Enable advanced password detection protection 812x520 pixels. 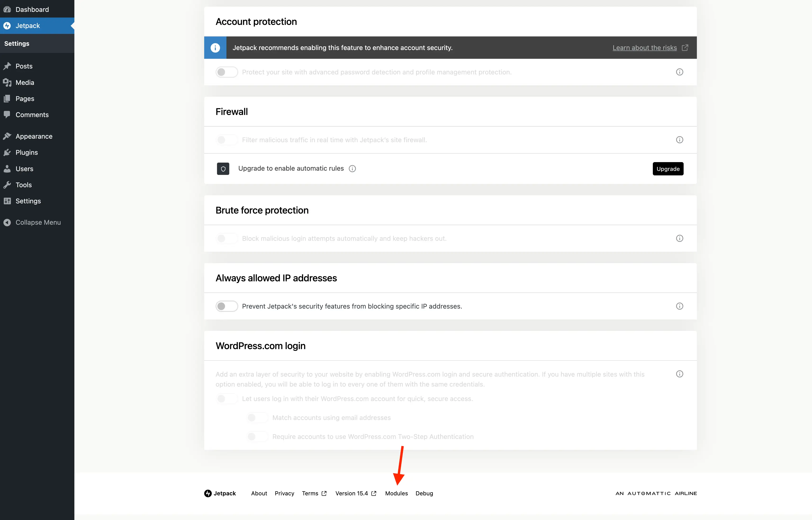click(x=226, y=72)
